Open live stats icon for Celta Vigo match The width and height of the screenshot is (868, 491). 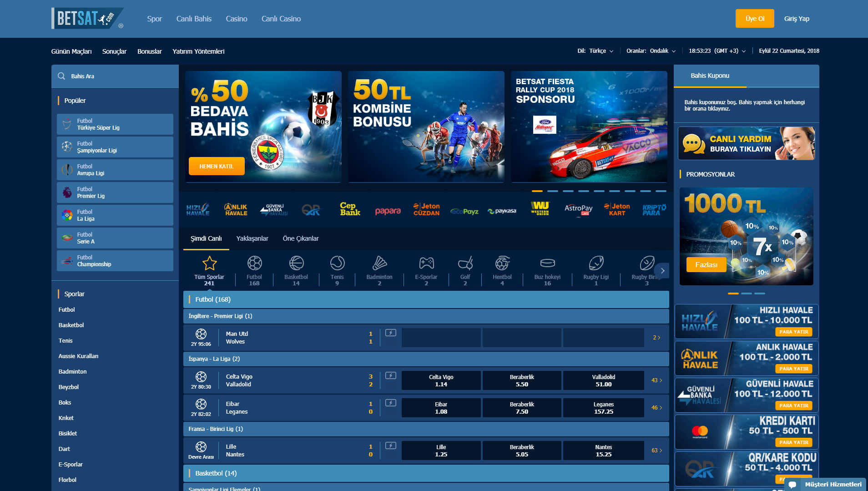391,376
